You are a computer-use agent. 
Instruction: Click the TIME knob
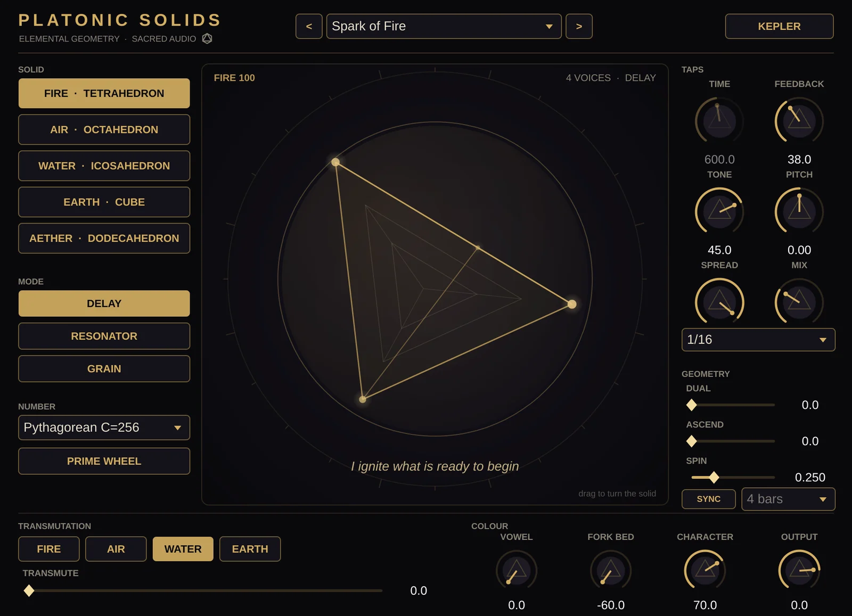click(x=719, y=121)
